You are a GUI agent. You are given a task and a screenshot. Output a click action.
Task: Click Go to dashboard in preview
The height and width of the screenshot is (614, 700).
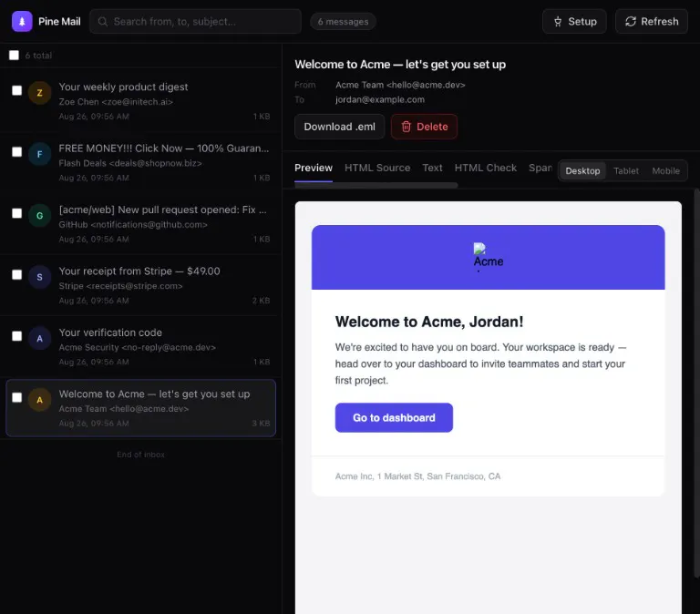(x=394, y=417)
